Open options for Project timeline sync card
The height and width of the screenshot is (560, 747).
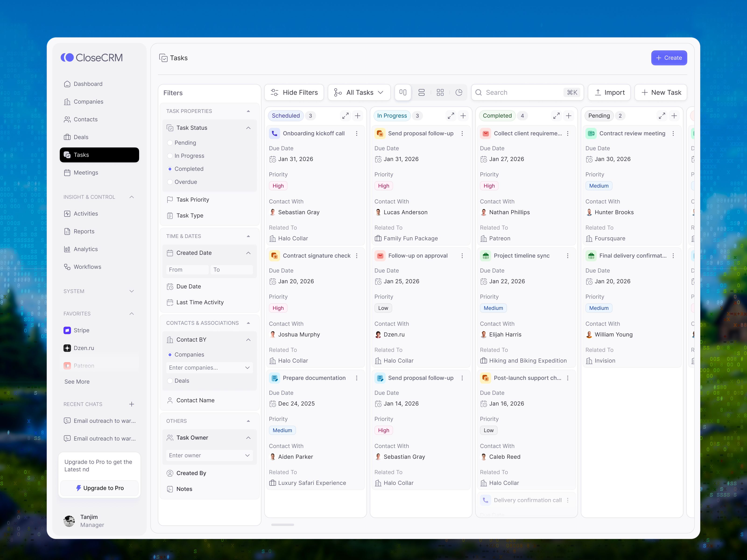click(x=568, y=255)
